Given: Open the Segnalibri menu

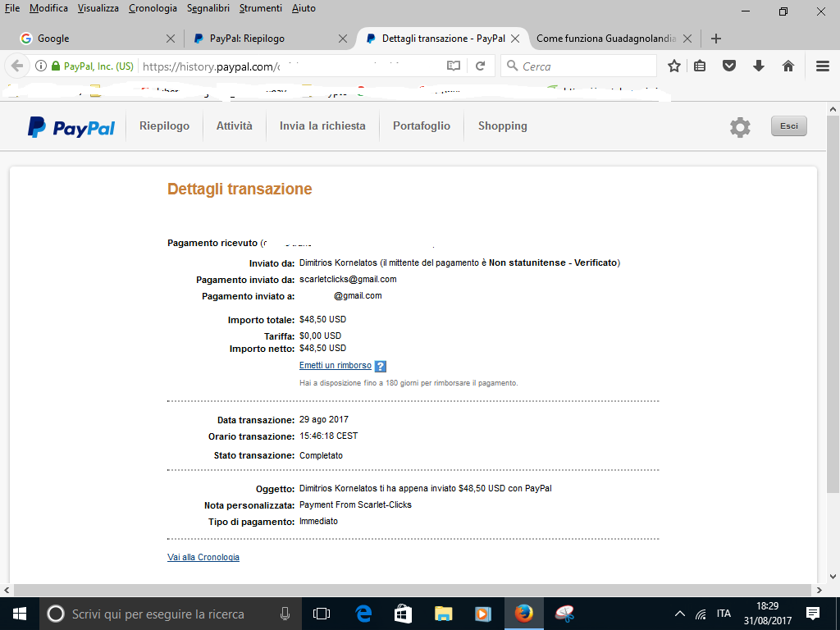Looking at the screenshot, I should point(208,8).
